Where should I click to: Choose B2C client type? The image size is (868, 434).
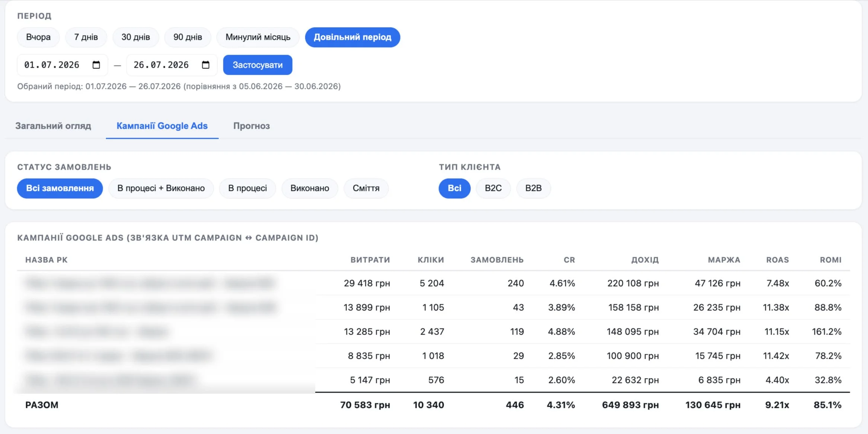(x=493, y=188)
